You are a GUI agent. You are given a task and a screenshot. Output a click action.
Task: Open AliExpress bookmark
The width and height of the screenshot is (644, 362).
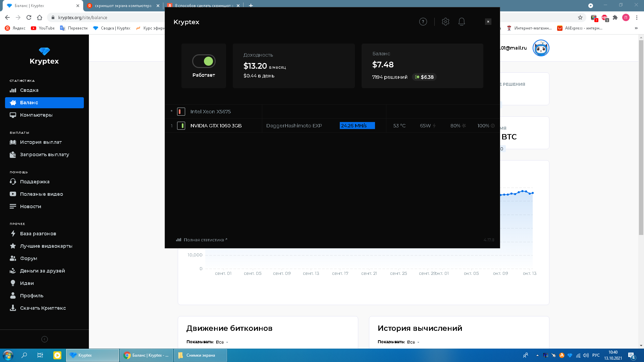coord(580,28)
